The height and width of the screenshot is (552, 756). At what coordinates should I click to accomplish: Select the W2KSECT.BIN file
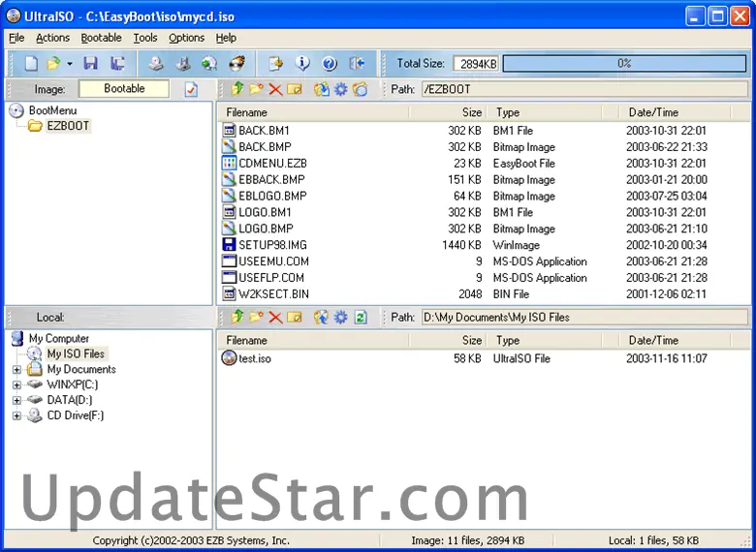(x=274, y=293)
